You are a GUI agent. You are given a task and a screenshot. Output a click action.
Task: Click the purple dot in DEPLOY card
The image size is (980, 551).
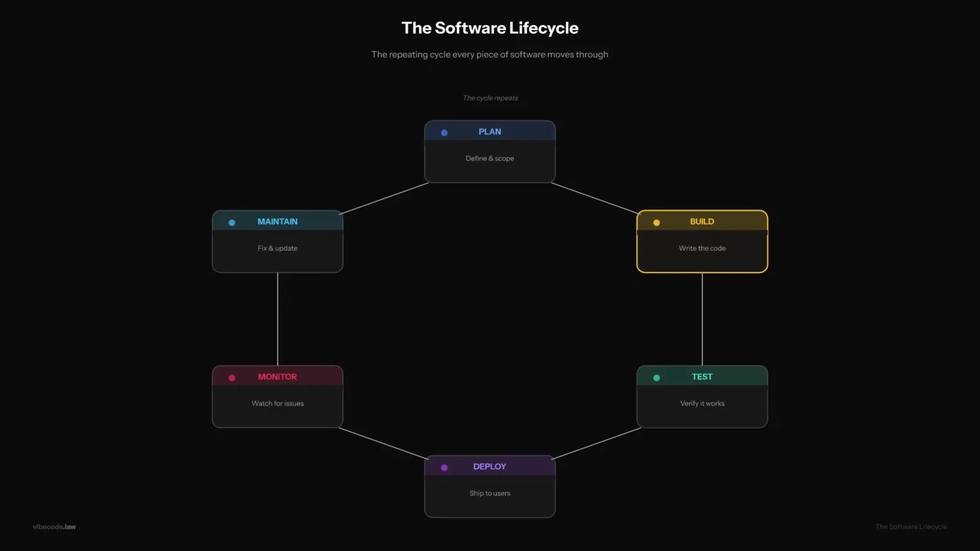(x=444, y=468)
